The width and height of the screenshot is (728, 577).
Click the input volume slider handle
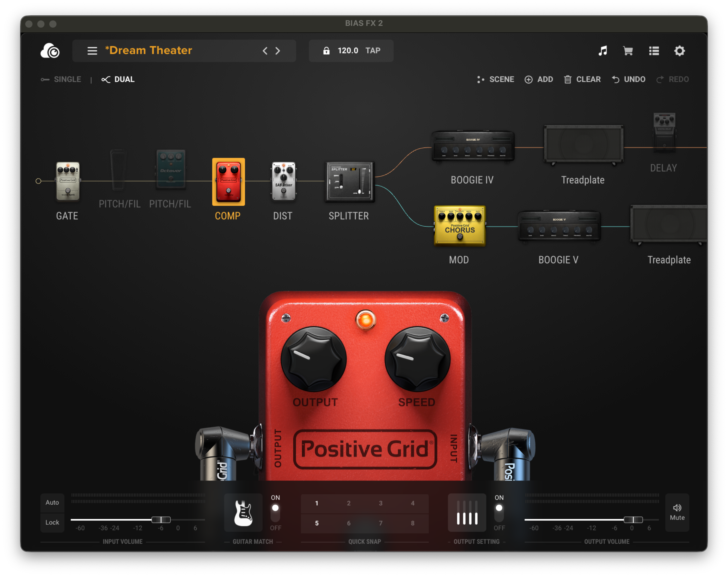click(x=161, y=520)
